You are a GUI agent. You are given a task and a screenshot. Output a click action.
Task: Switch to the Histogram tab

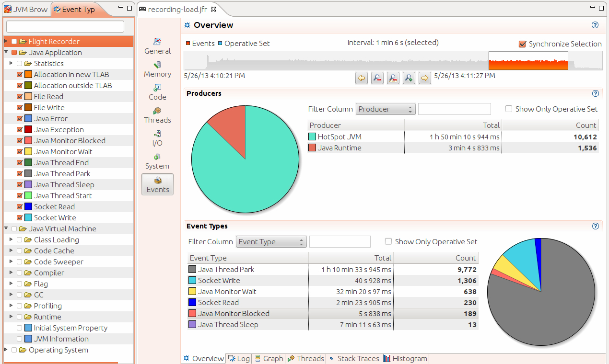click(405, 359)
